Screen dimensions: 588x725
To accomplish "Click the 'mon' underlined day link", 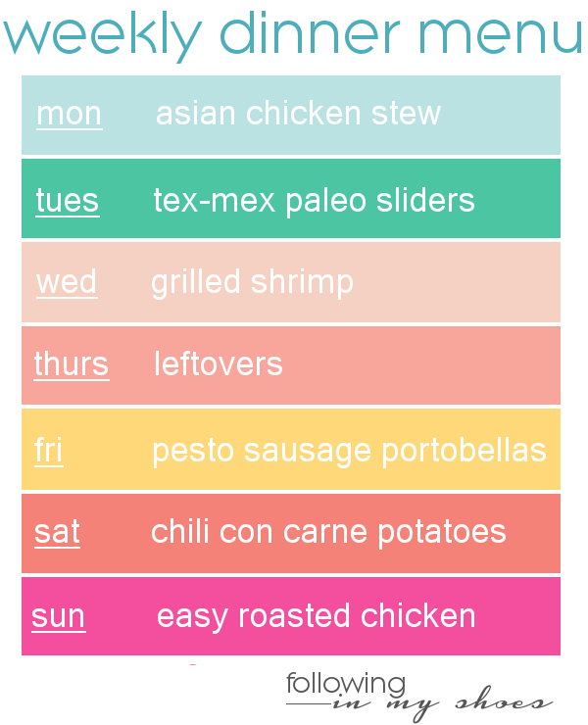I will tap(70, 115).
